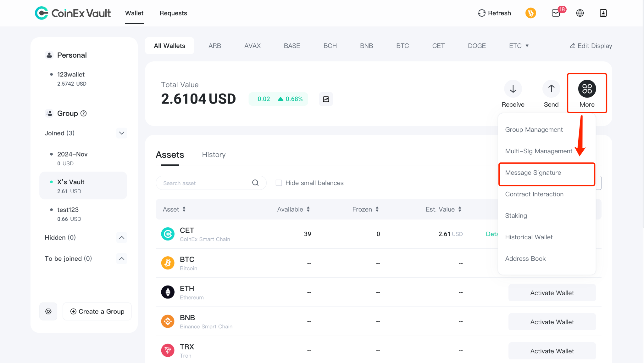Open the ETC chain dropdown arrow
Image resolution: width=644 pixels, height=363 pixels.
[527, 46]
